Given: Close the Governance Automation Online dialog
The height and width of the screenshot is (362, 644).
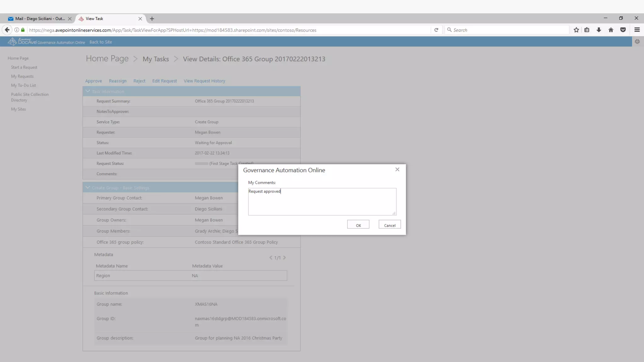Looking at the screenshot, I should (x=397, y=169).
